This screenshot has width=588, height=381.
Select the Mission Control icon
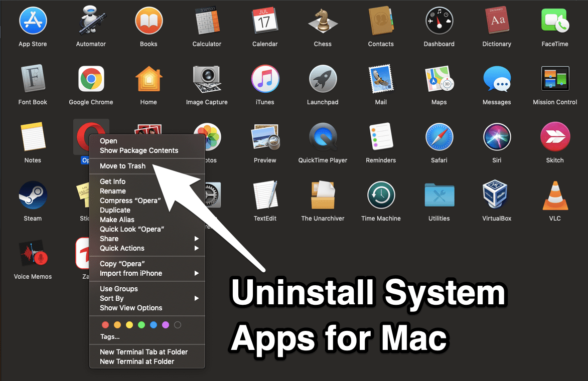554,79
